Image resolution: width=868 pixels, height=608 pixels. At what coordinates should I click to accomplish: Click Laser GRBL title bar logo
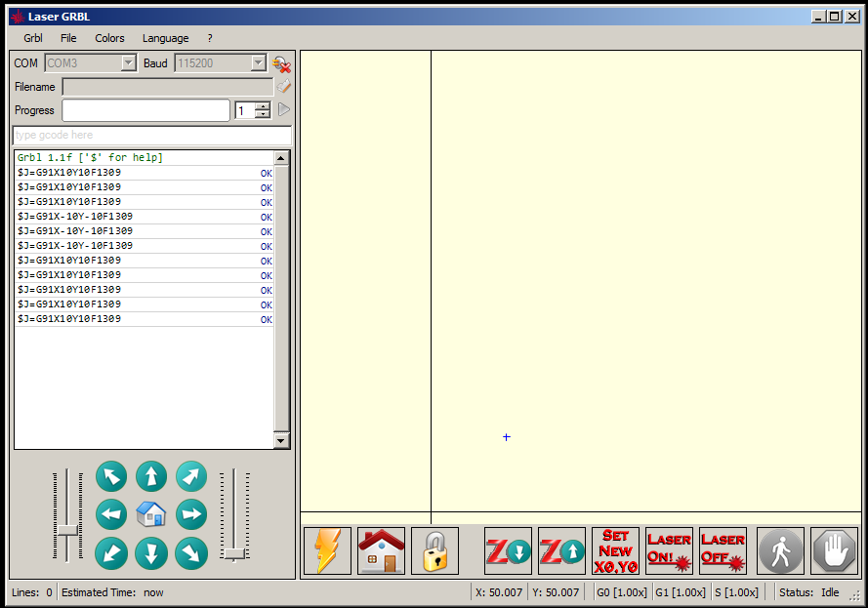pyautogui.click(x=18, y=17)
